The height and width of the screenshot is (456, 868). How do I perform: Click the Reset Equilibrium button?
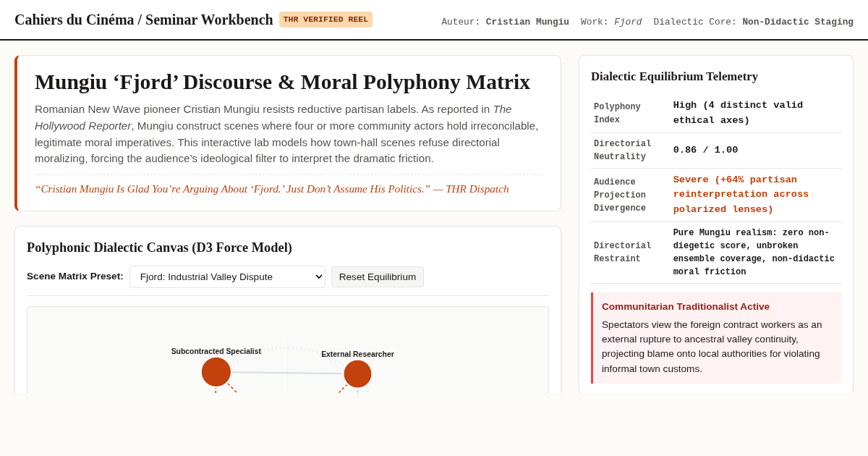click(x=378, y=276)
